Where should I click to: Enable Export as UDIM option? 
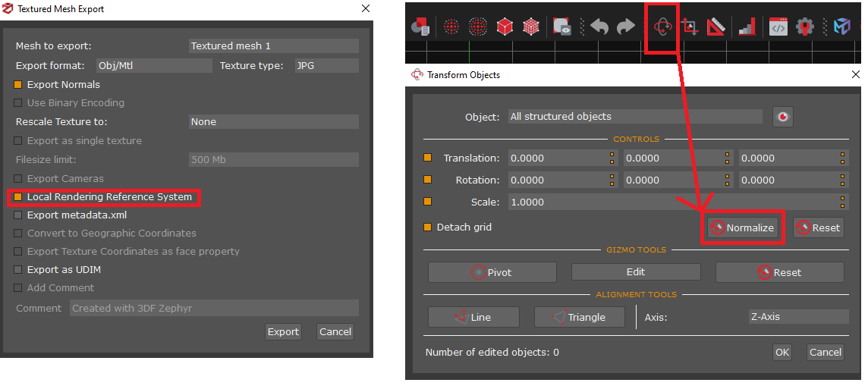coord(18,270)
